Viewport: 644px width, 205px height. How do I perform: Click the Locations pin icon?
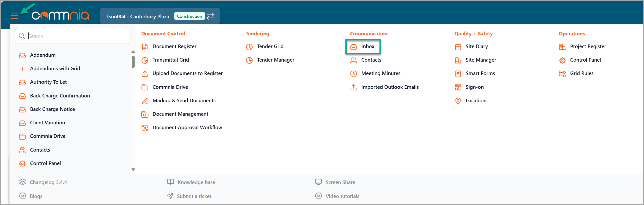coord(458,101)
